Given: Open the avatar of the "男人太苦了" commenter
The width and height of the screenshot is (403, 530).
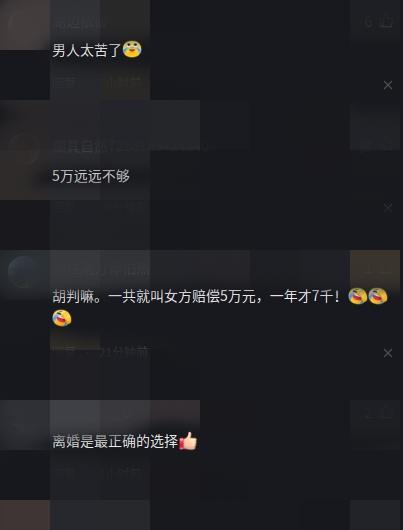Looking at the screenshot, I should pyautogui.click(x=23, y=23).
